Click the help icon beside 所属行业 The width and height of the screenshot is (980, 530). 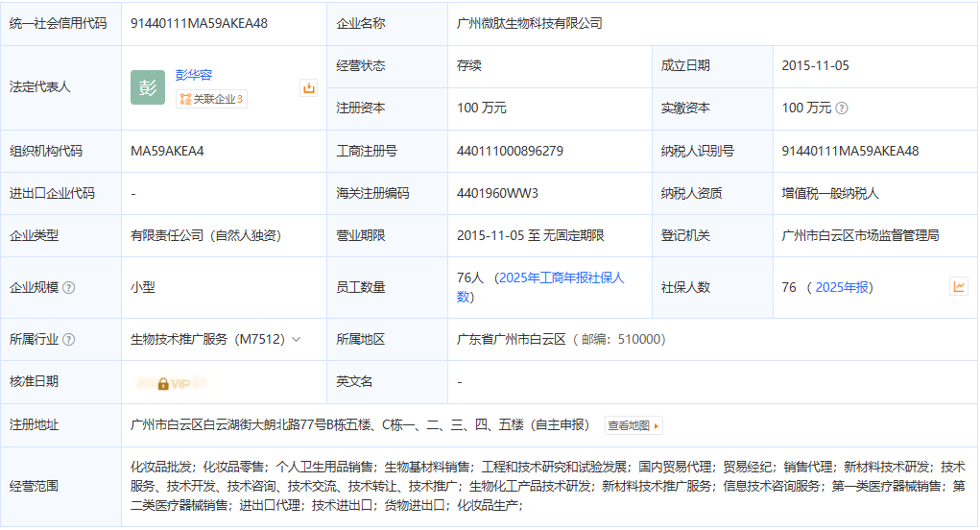click(x=69, y=339)
